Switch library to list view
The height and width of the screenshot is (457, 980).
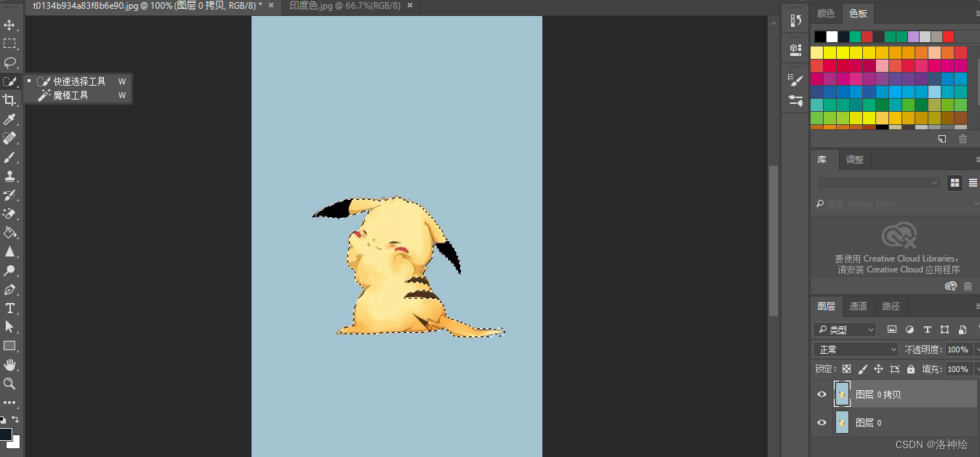coord(973,183)
